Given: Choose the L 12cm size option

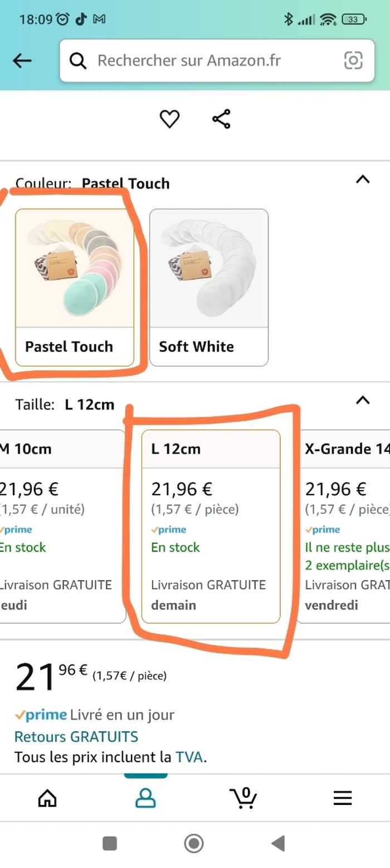Looking at the screenshot, I should [x=211, y=525].
